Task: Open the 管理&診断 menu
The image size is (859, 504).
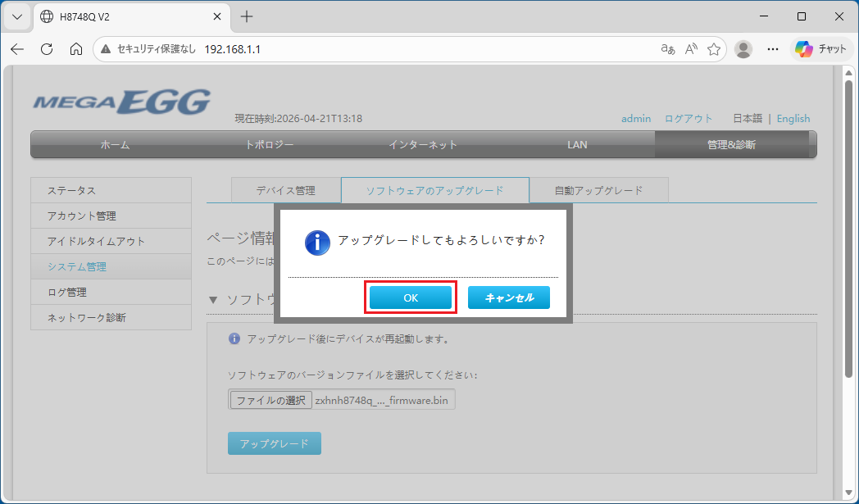Action: tap(731, 144)
